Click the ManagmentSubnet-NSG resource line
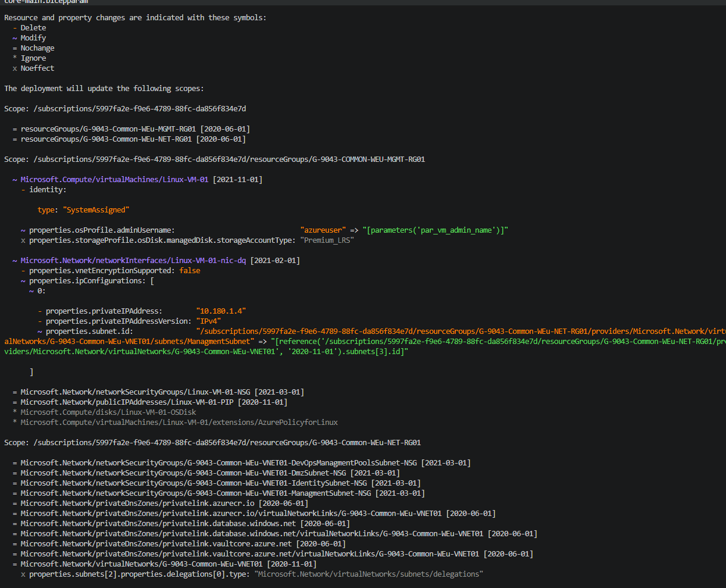Image resolution: width=726 pixels, height=588 pixels. (x=218, y=493)
